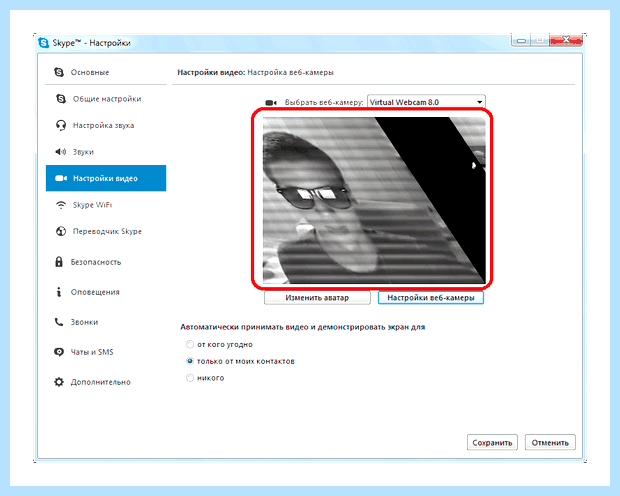The width and height of the screenshot is (620, 496).
Task: Open Общие настройки in sidebar
Action: (x=106, y=99)
